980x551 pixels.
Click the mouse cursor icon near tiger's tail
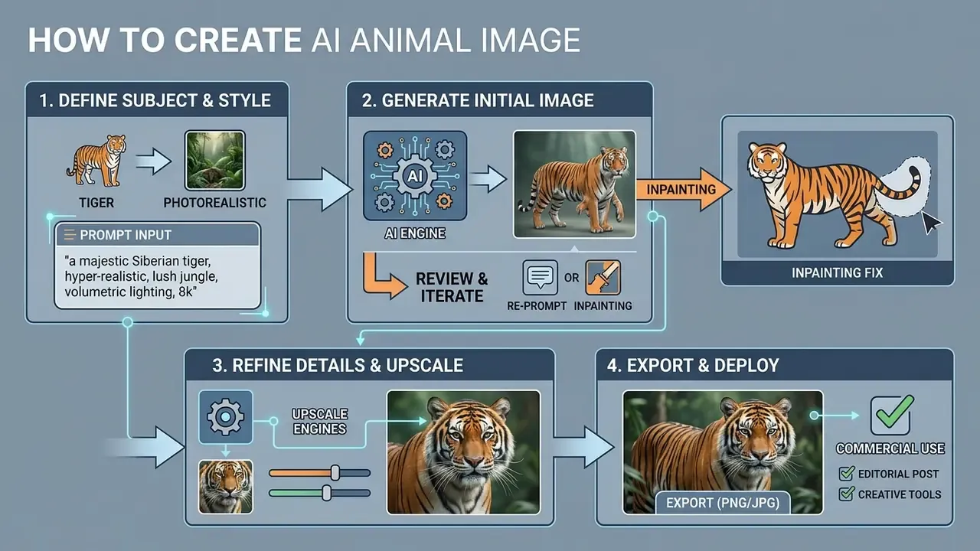click(932, 223)
